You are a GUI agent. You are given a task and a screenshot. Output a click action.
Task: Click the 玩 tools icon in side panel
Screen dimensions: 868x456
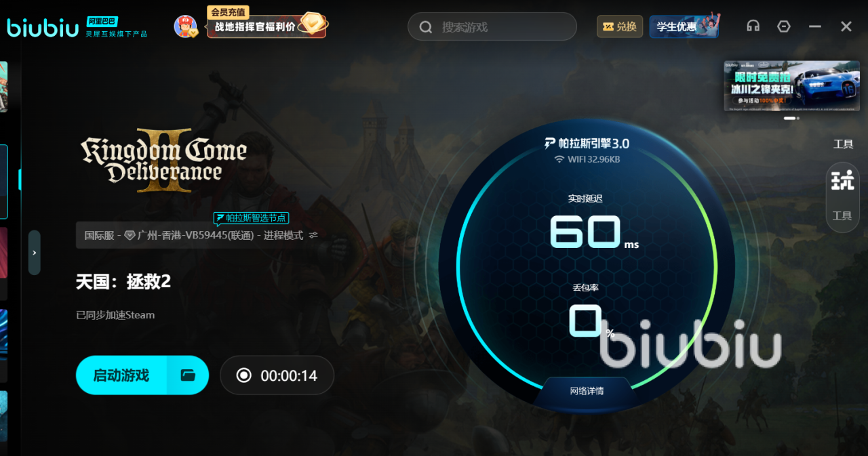point(843,180)
